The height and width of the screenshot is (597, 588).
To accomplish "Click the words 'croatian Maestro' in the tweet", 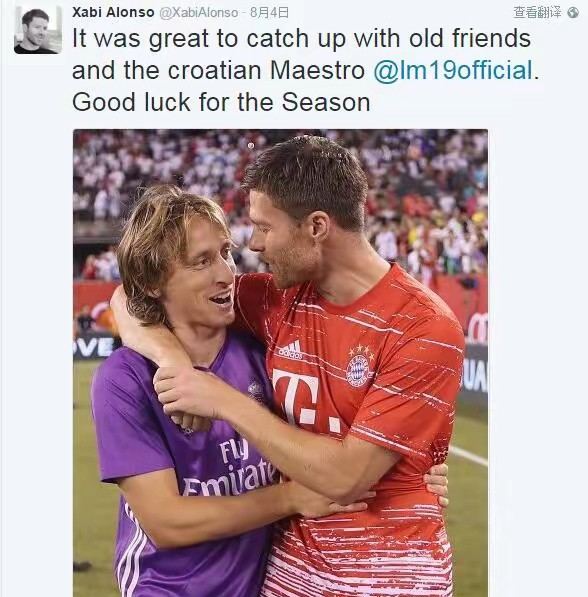I will coord(266,70).
